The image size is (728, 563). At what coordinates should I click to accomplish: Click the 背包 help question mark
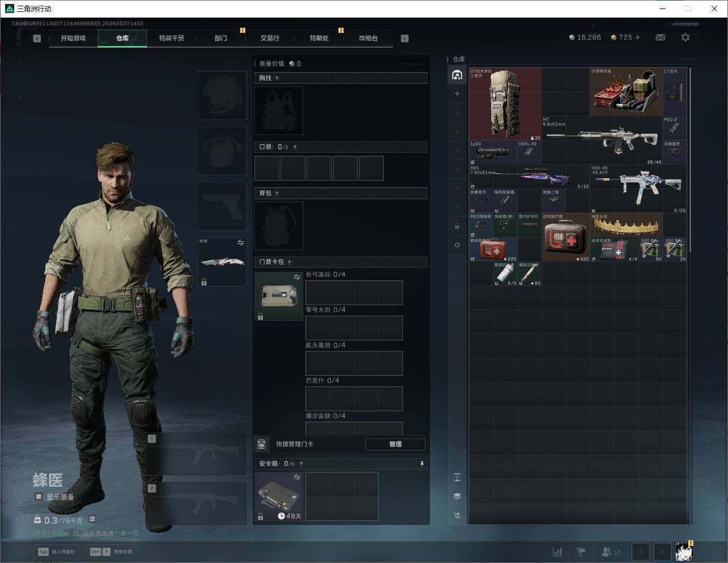click(x=277, y=194)
